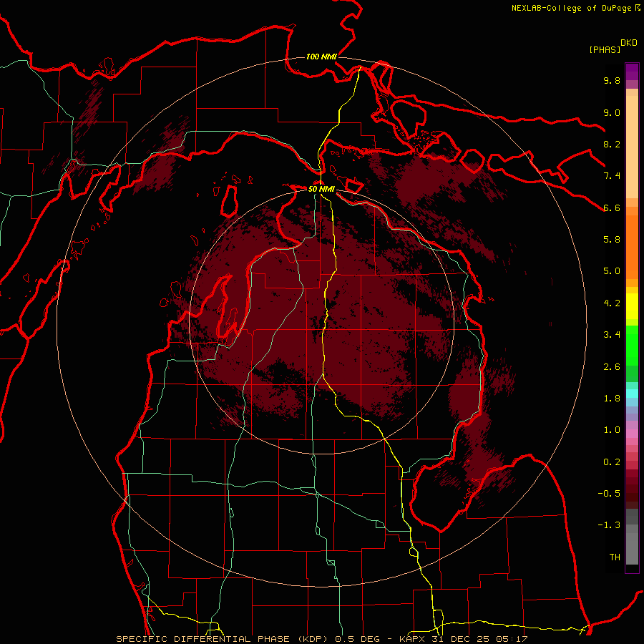Pick the yellow segment of the color bar

(x=632, y=306)
